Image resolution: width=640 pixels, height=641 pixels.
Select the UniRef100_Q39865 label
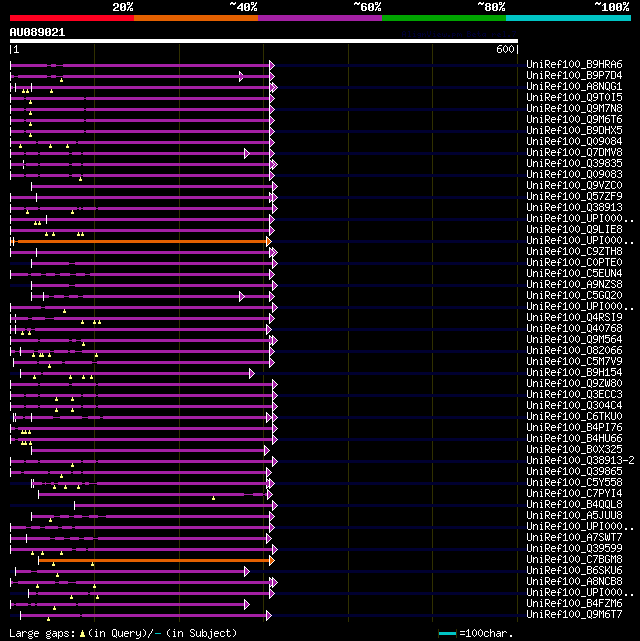click(x=574, y=472)
